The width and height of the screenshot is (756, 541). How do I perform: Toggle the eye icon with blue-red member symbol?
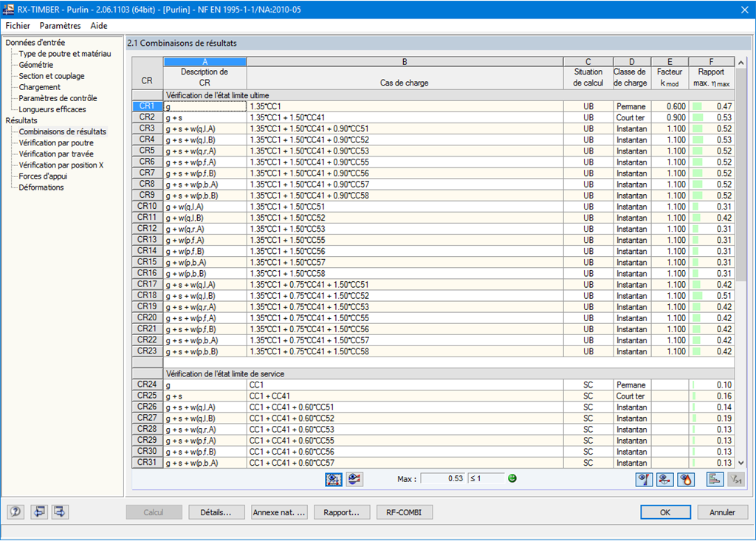[x=644, y=479]
